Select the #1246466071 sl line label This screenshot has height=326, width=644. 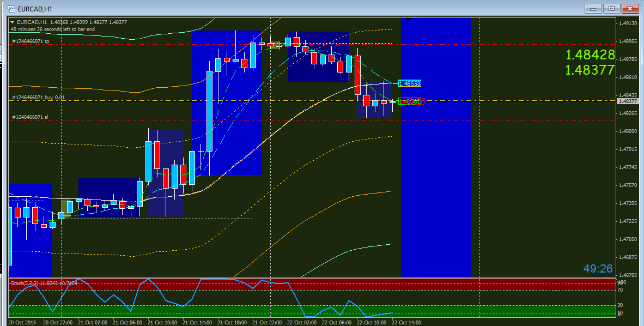30,117
